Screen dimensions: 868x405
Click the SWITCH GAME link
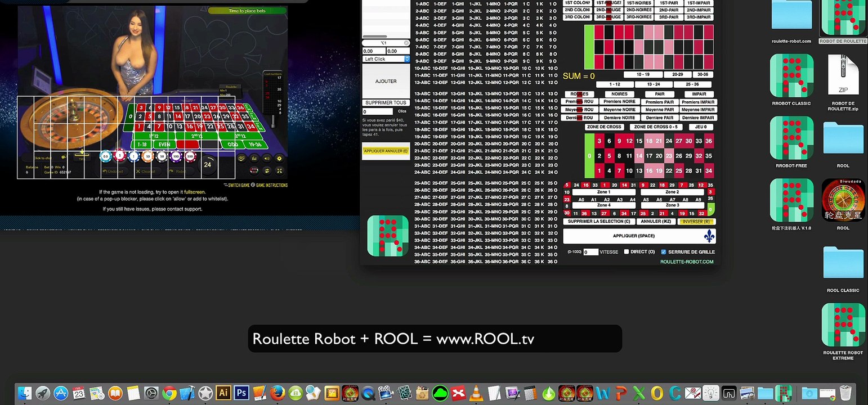(239, 185)
